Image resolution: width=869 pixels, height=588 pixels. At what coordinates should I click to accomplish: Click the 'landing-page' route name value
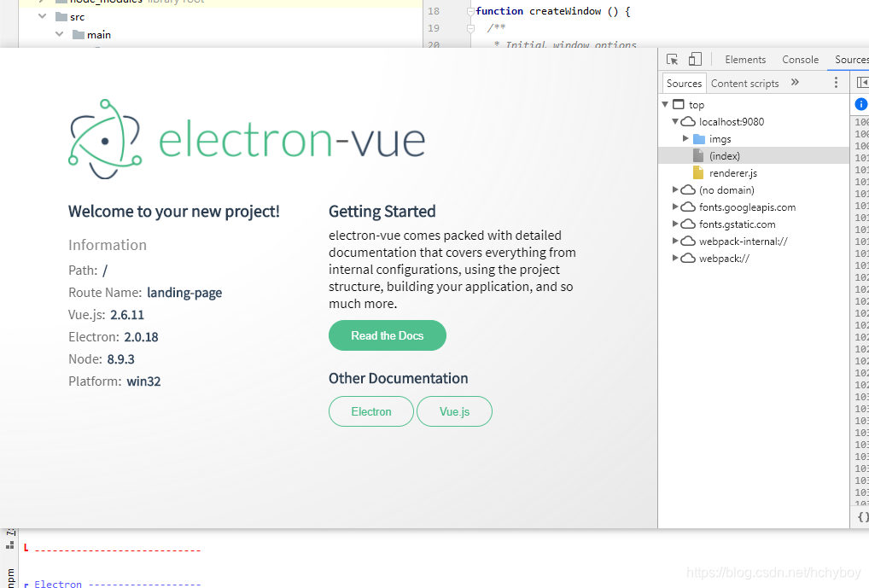(x=184, y=293)
